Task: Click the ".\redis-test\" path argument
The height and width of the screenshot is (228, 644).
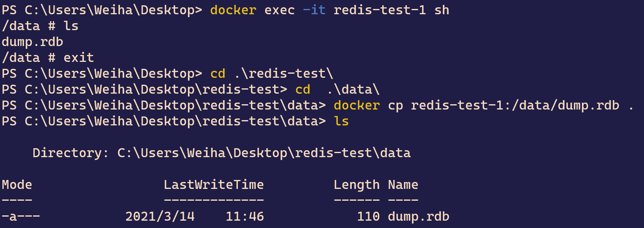Action: [283, 74]
